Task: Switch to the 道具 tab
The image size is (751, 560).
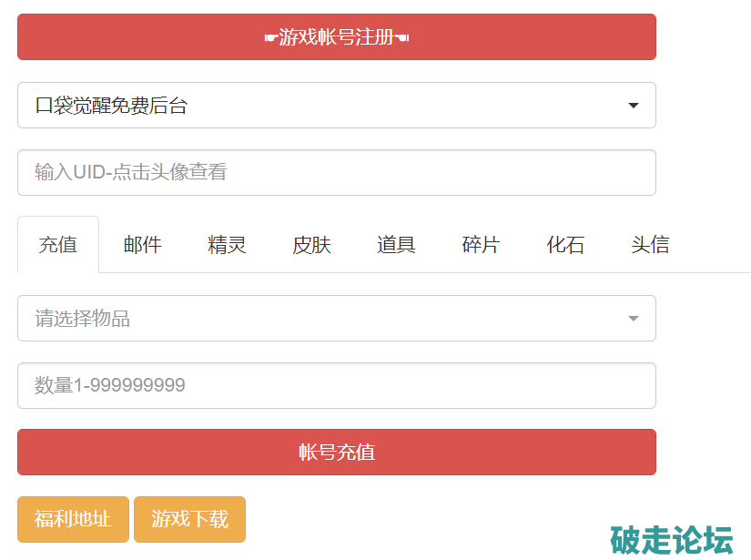Action: pyautogui.click(x=396, y=245)
